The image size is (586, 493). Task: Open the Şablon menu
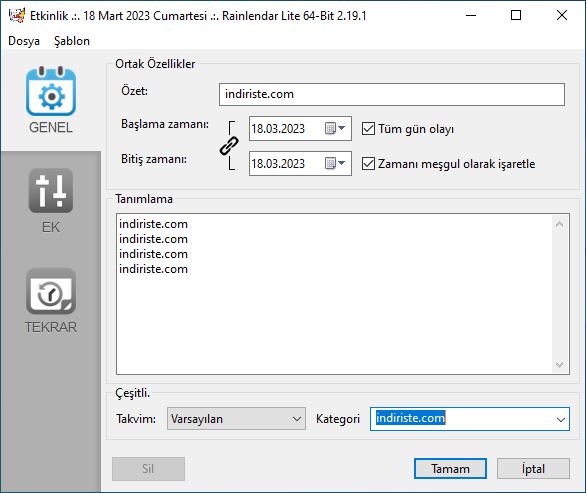tap(72, 41)
